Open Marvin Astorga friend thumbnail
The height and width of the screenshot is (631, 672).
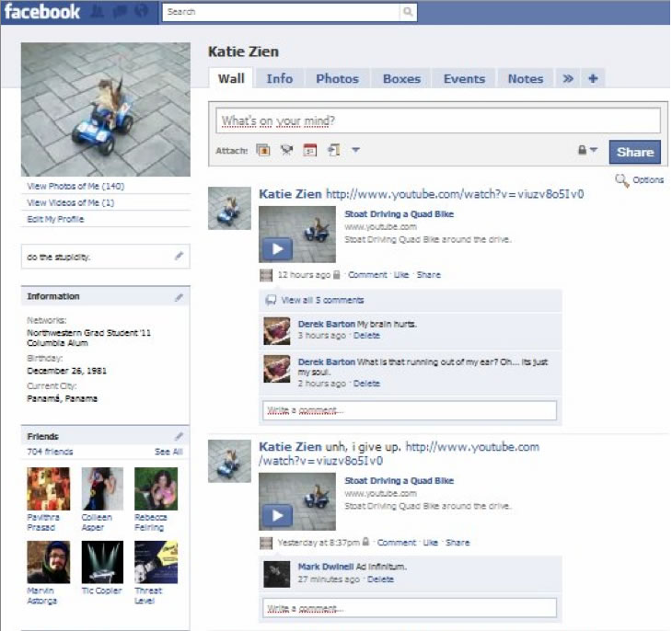coord(49,562)
